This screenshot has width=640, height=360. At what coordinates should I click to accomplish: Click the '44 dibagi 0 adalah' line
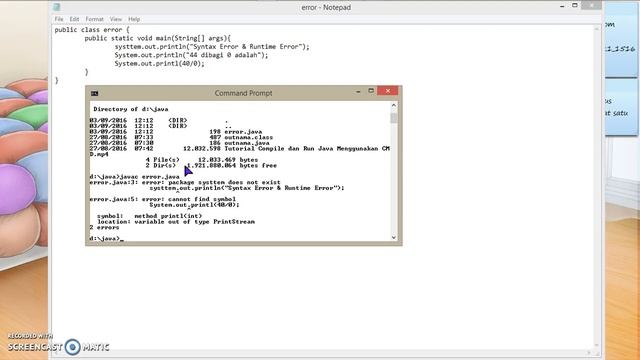[191, 55]
